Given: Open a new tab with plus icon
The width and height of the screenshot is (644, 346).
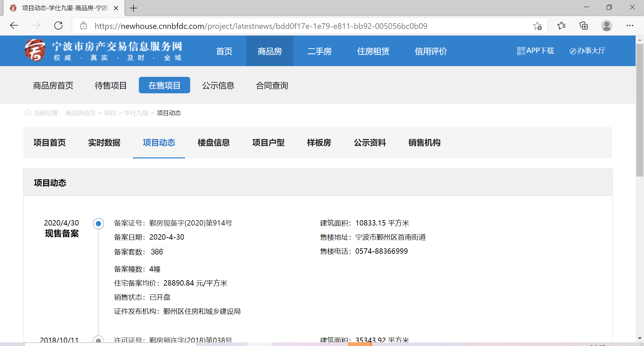Looking at the screenshot, I should (x=133, y=8).
